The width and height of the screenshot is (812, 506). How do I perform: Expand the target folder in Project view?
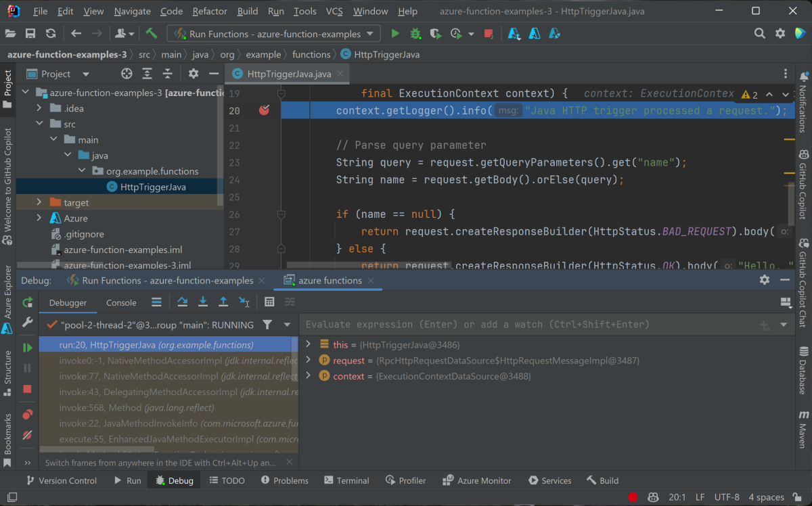coord(39,202)
